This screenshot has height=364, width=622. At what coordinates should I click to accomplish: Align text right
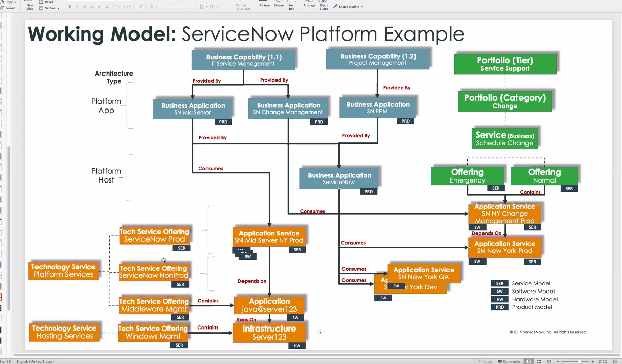(183, 7)
